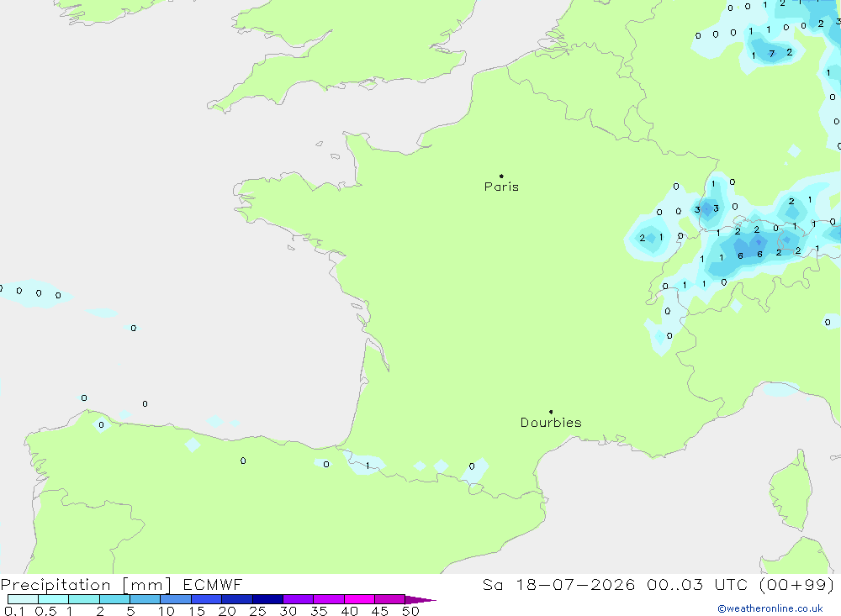The image size is (841, 616).
Task: Click the Paris location dot marker
Action: 501,176
